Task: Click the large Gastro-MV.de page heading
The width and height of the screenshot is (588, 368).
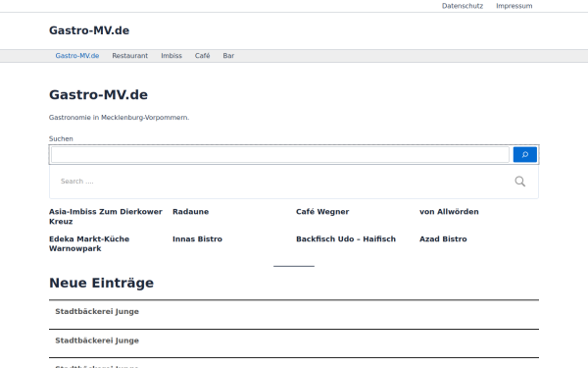Action: tap(98, 94)
